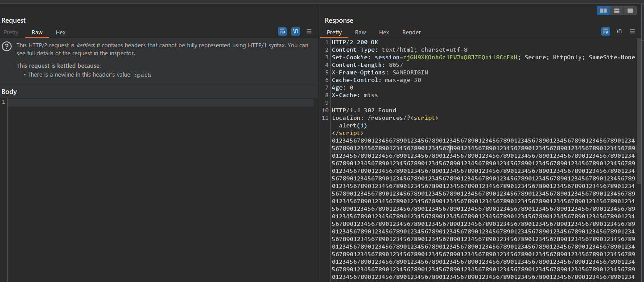Click the "Content-Length: 8657" line
The width and height of the screenshot is (644, 282).
coord(367,65)
